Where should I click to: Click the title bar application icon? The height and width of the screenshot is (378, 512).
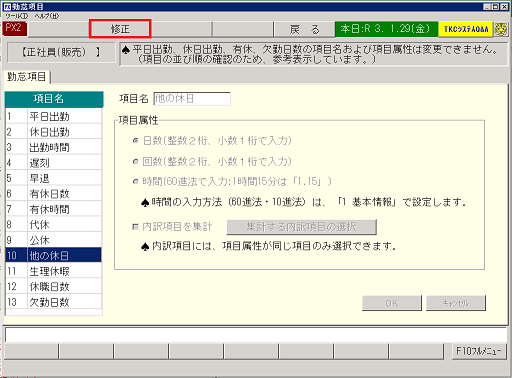tap(7, 6)
